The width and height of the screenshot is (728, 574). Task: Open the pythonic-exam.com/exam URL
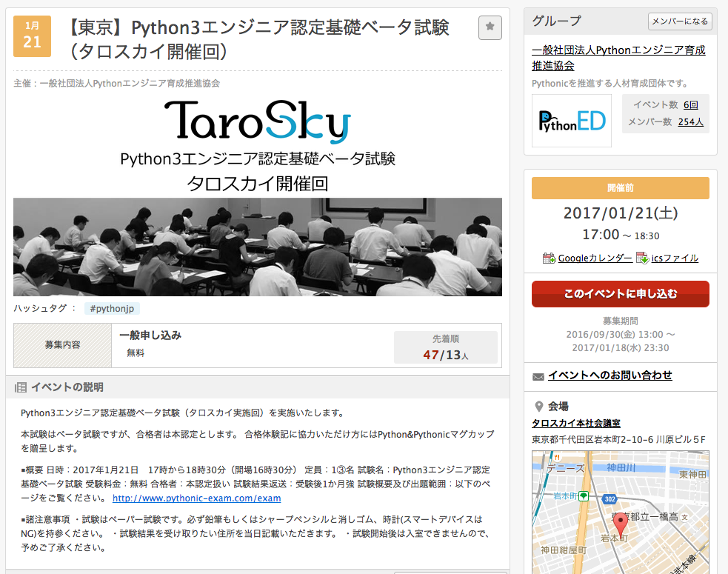(196, 498)
